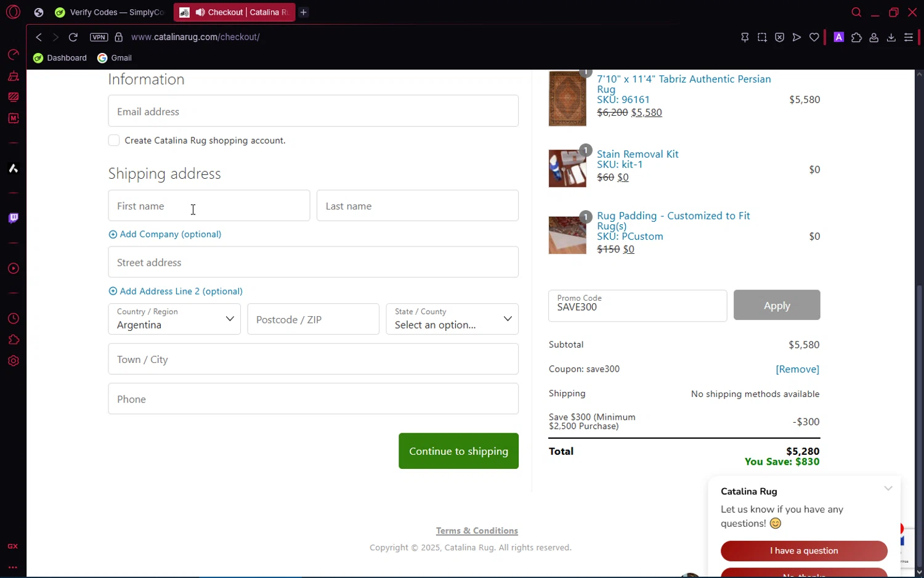The image size is (924, 578).
Task: Go back with the back arrow
Action: pos(39,37)
